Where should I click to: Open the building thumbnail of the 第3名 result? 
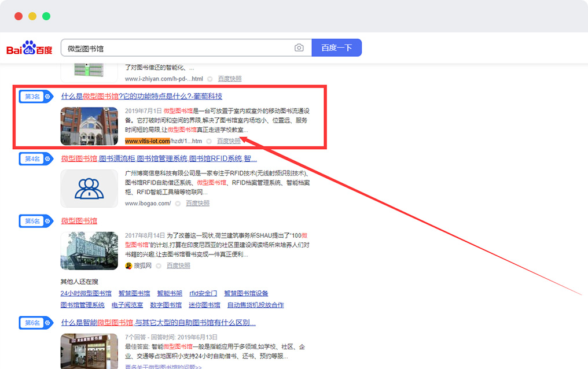(89, 126)
